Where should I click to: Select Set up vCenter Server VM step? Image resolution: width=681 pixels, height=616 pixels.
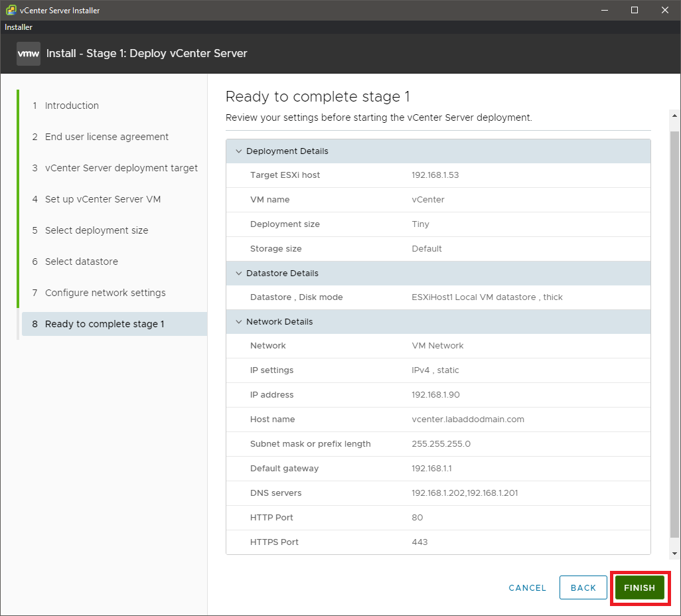(x=102, y=199)
